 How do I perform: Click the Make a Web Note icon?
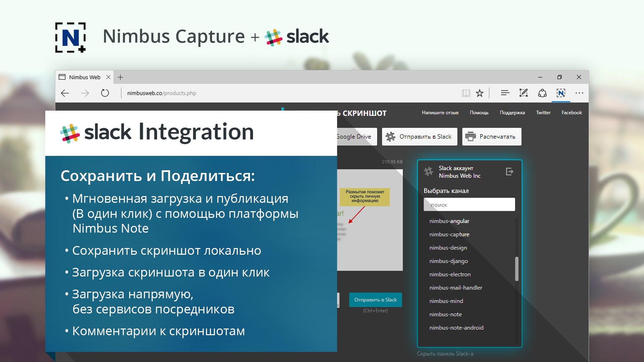524,93
